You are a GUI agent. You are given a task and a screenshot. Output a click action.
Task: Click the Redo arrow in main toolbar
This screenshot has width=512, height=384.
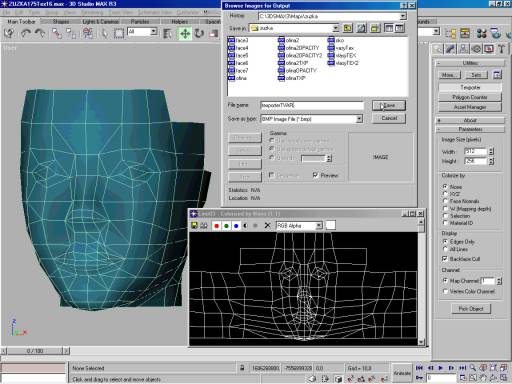coord(40,33)
